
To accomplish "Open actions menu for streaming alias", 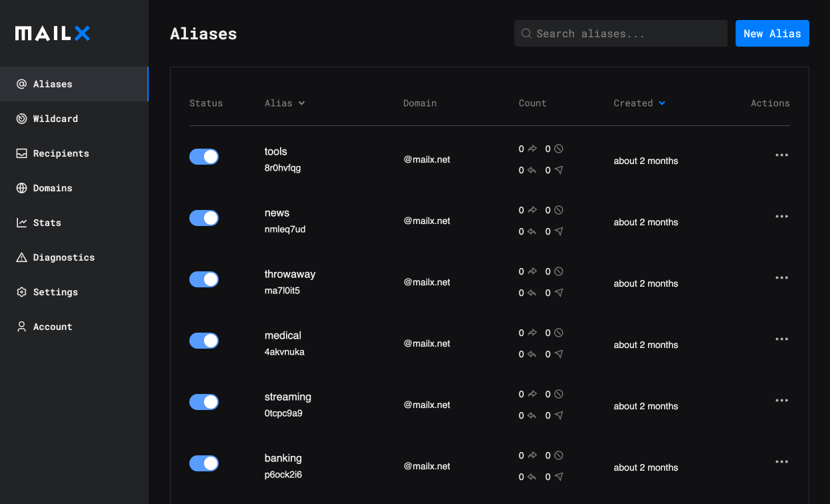I will pyautogui.click(x=782, y=401).
